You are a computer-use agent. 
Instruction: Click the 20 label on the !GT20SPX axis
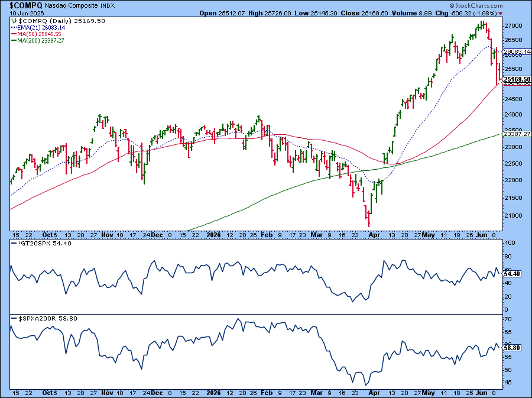[x=509, y=296]
